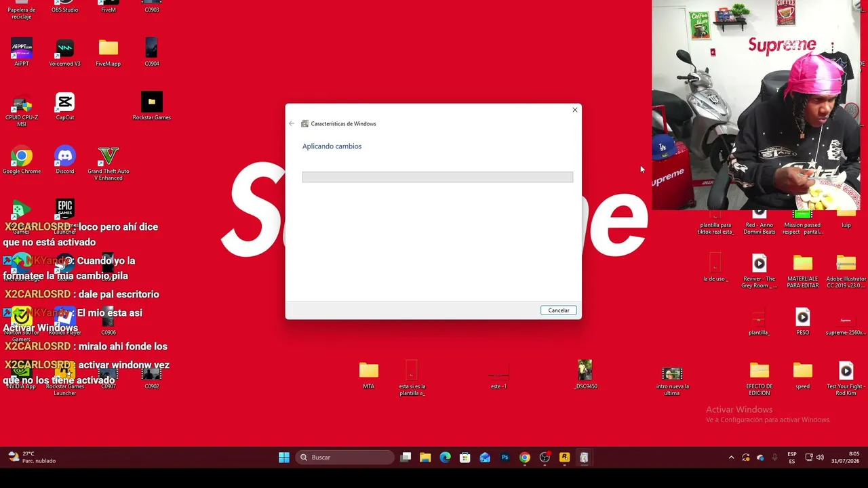This screenshot has height=488, width=868.
Task: Select the MATERLIALE PARA EDITAR folder
Action: (803, 272)
